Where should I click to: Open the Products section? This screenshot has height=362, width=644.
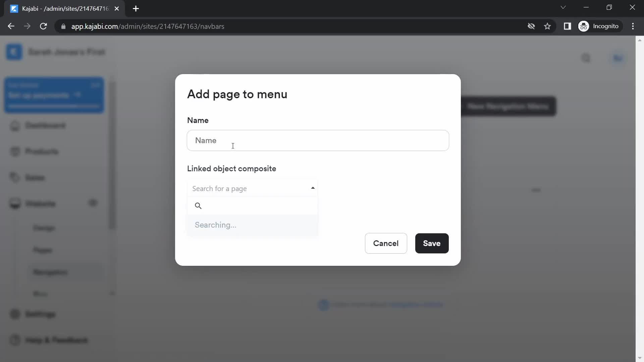click(42, 152)
